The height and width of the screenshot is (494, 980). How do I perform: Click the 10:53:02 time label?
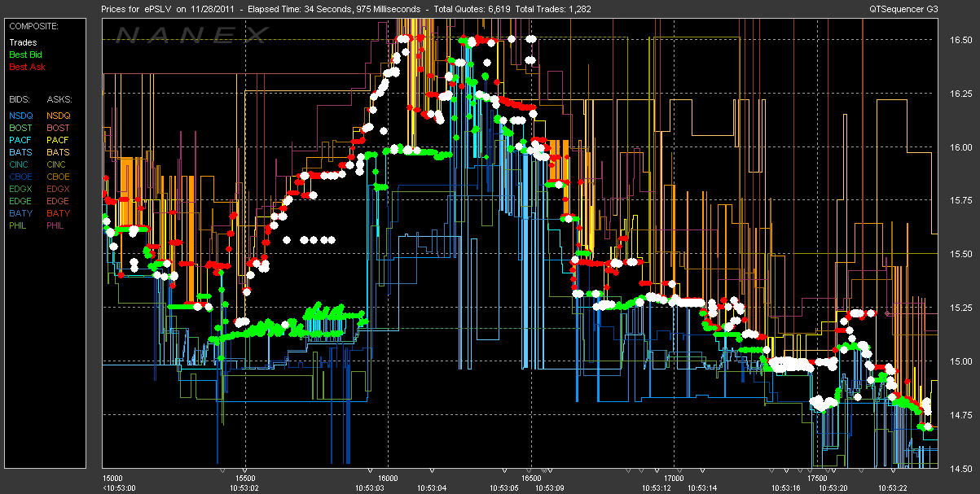pos(244,487)
